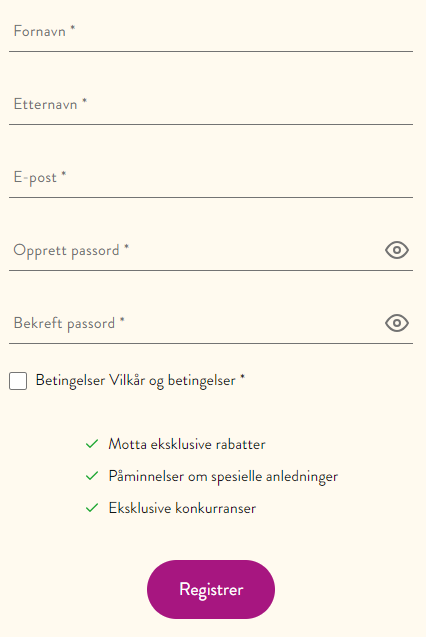Click the green checkmark beside Påminnelser om spesielle anledninger

pyautogui.click(x=92, y=475)
